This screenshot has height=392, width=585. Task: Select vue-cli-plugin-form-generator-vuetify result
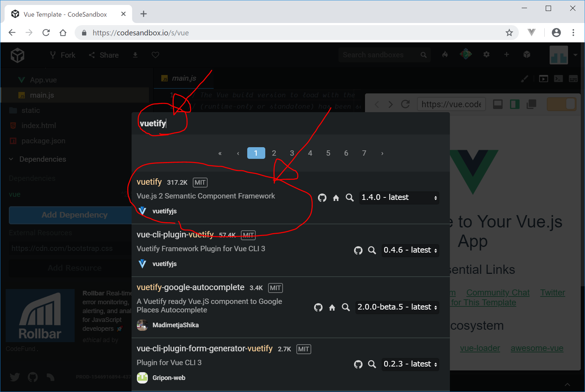(291, 364)
